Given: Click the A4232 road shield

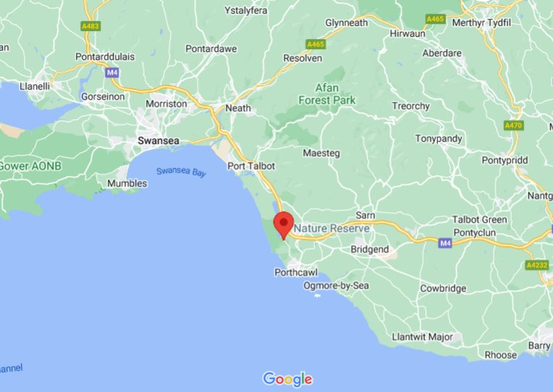Looking at the screenshot, I should coord(537,265).
